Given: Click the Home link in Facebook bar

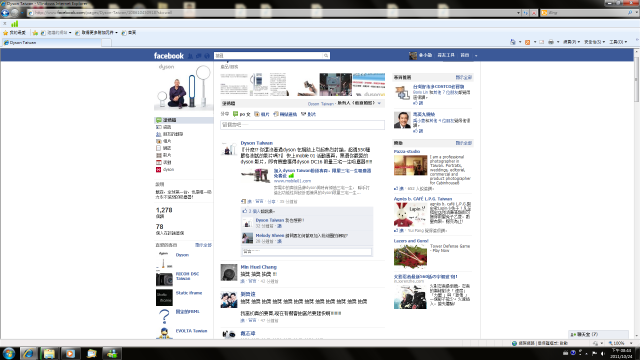Looking at the screenshot, I should (465, 55).
